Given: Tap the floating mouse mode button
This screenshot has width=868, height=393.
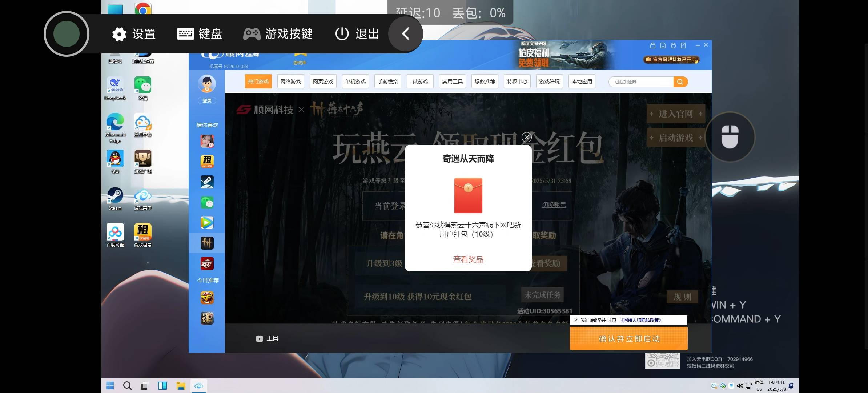Looking at the screenshot, I should [730, 137].
